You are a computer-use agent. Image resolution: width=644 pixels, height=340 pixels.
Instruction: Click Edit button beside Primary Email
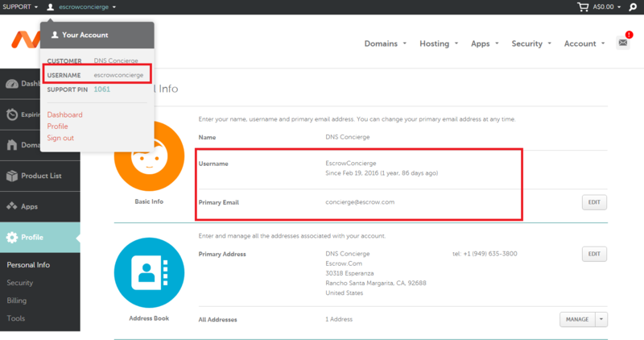593,202
